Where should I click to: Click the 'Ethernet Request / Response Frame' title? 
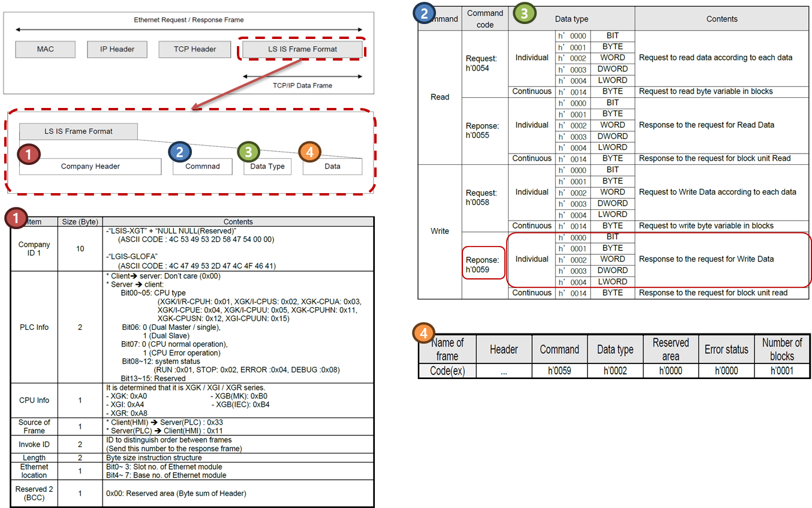coord(188,20)
